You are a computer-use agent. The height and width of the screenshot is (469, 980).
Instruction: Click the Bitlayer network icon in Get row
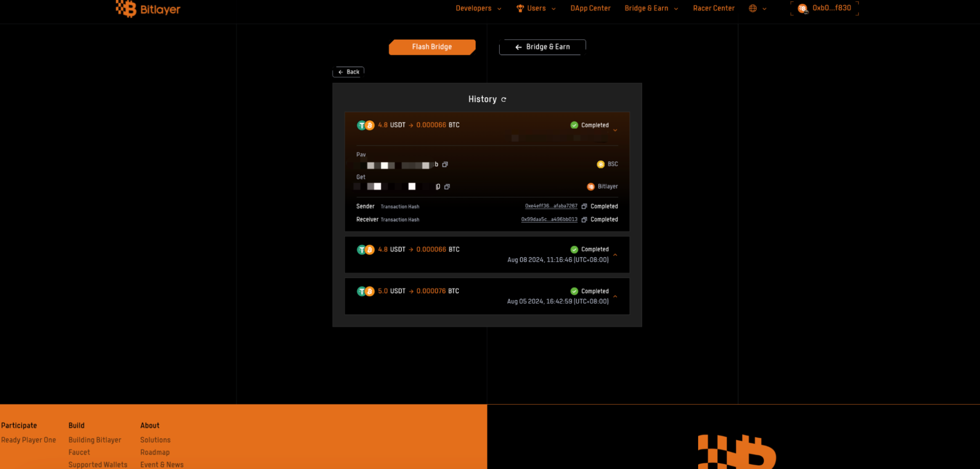point(591,187)
